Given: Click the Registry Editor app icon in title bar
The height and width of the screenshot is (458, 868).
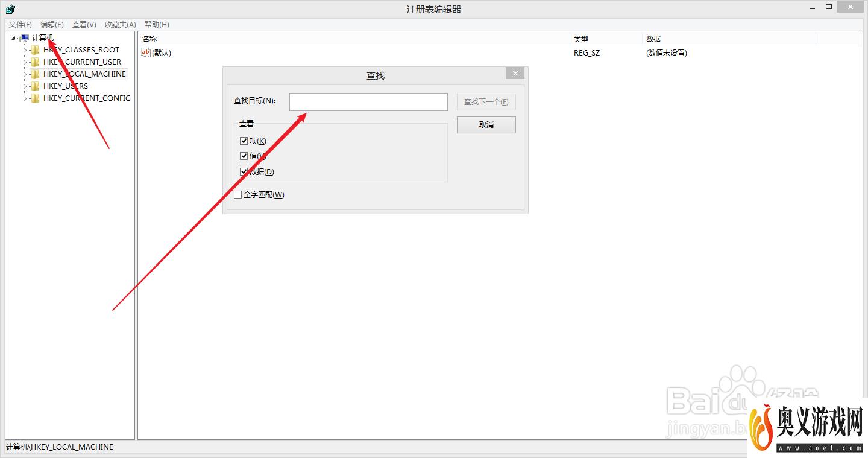Looking at the screenshot, I should tap(10, 9).
